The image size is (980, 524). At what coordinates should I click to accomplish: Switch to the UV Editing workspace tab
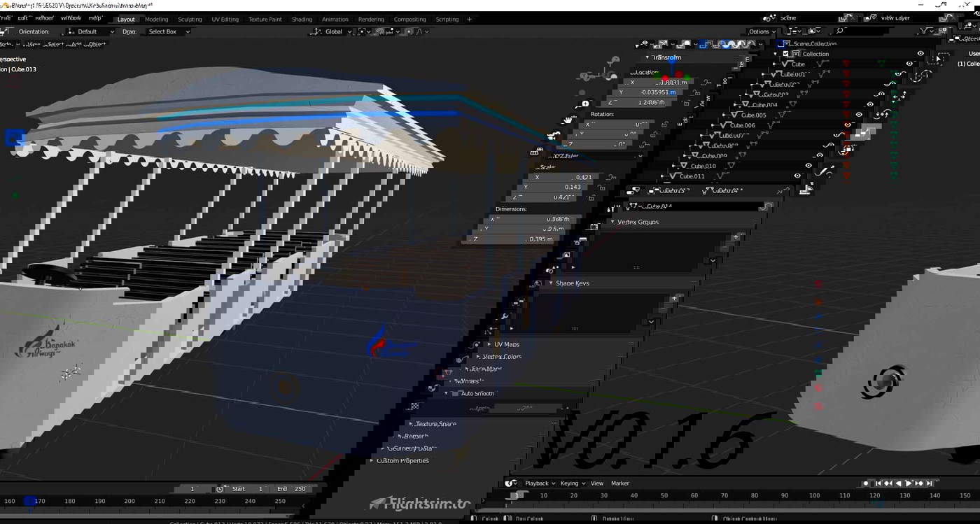click(x=225, y=20)
